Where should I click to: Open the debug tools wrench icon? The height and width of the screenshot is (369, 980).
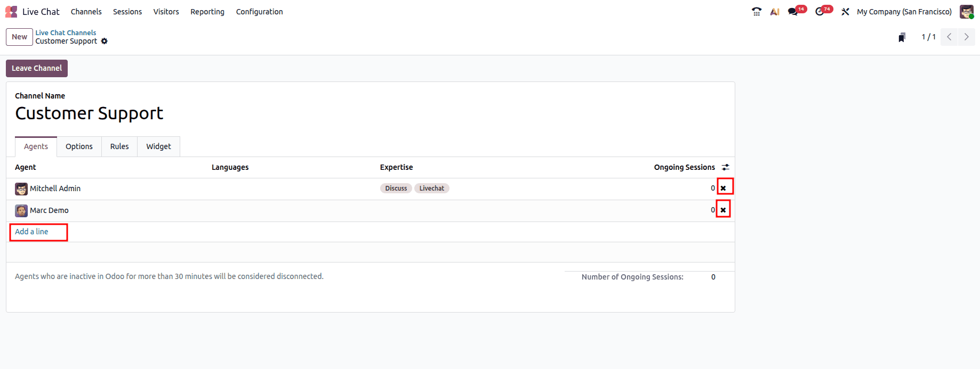coord(845,12)
